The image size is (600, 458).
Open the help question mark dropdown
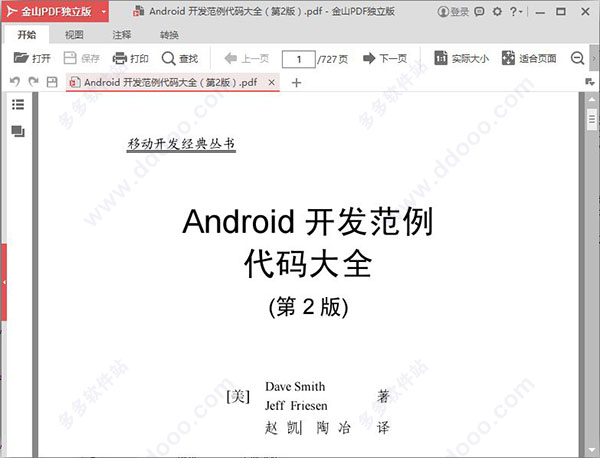pyautogui.click(x=516, y=12)
